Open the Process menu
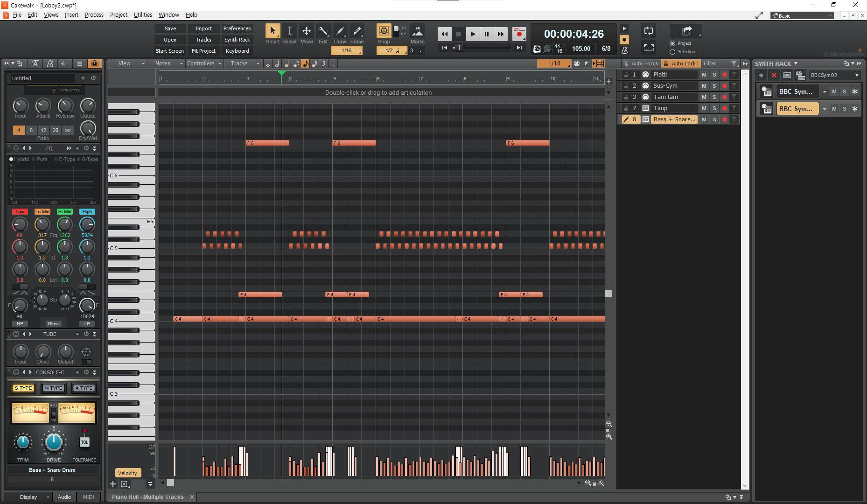The width and height of the screenshot is (867, 504). (x=94, y=15)
